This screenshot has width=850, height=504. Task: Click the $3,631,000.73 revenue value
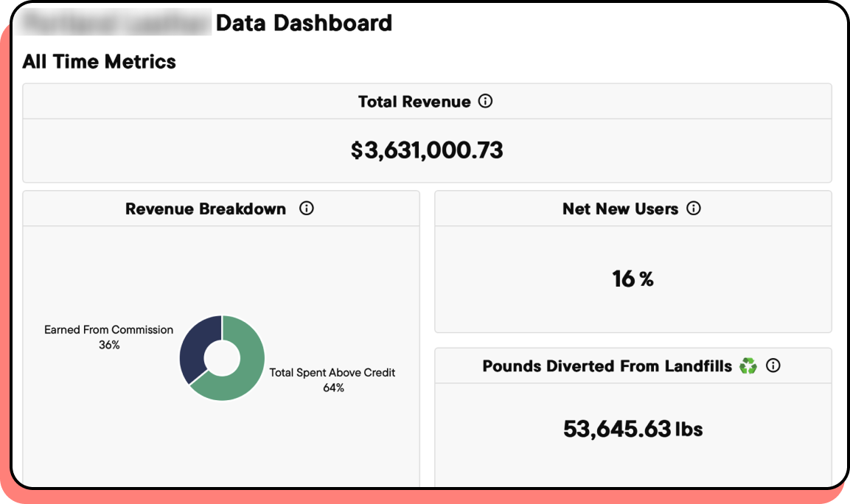click(427, 150)
